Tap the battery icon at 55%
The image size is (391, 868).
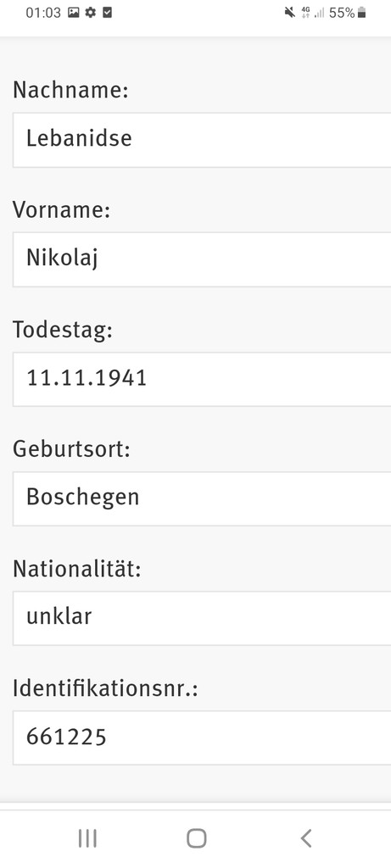click(x=361, y=13)
